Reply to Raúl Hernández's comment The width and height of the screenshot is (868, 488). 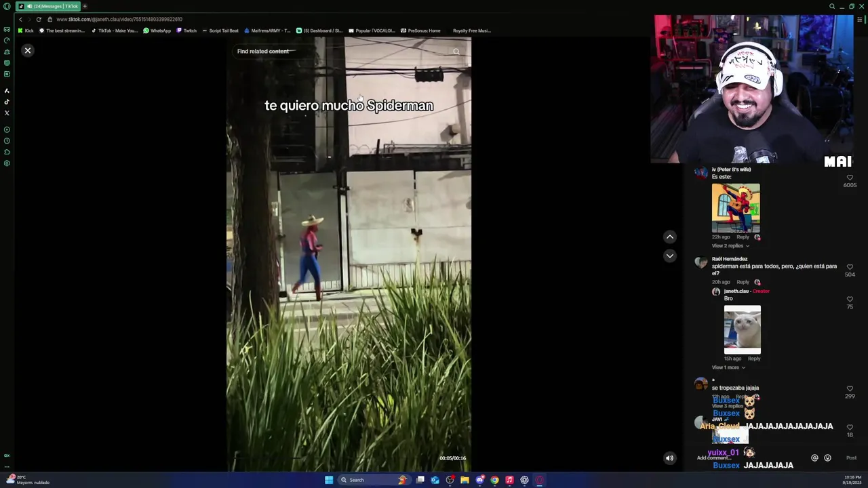[743, 282]
